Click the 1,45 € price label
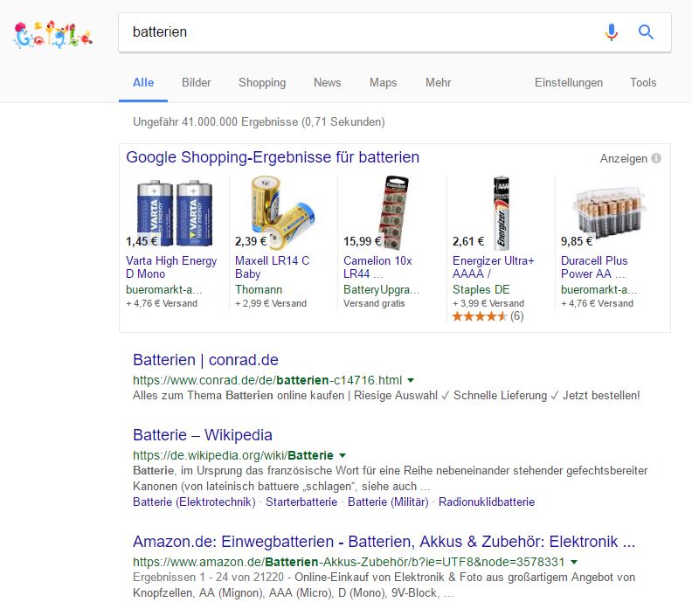The image size is (692, 616). click(x=142, y=241)
